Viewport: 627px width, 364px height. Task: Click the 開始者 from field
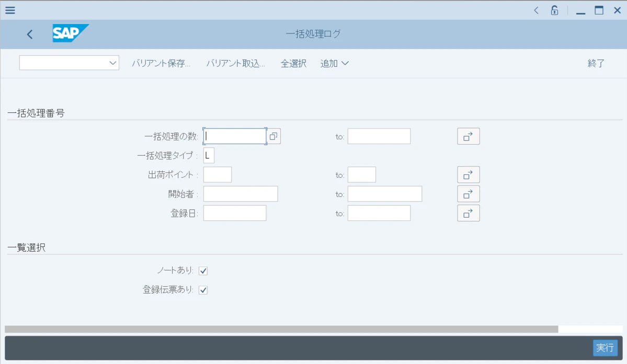(x=241, y=194)
